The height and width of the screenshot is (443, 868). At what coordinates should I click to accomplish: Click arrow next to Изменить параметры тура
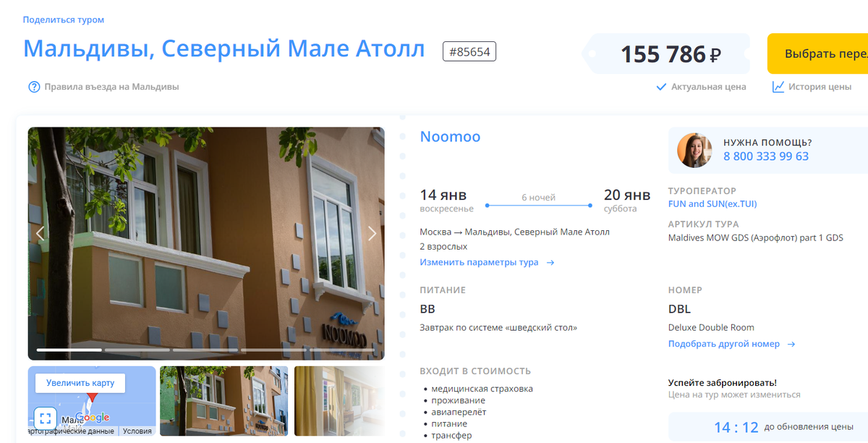coord(550,263)
